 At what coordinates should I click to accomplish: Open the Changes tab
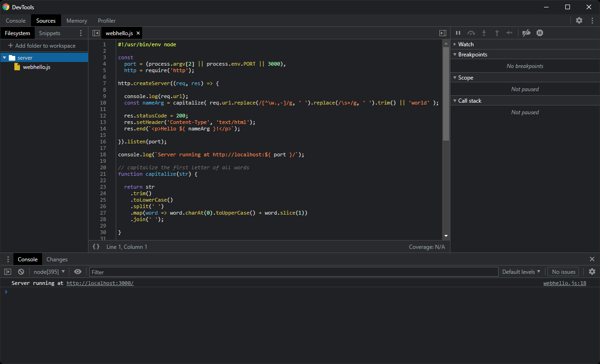[x=56, y=259]
